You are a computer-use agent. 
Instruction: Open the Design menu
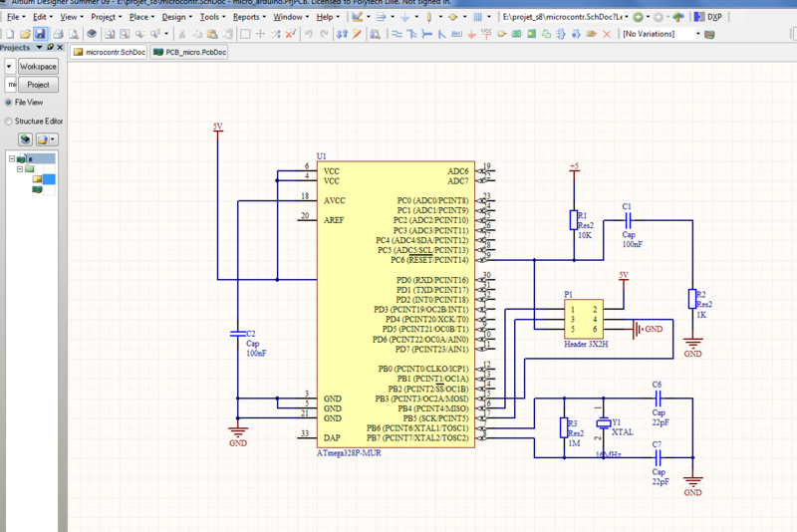pyautogui.click(x=174, y=17)
